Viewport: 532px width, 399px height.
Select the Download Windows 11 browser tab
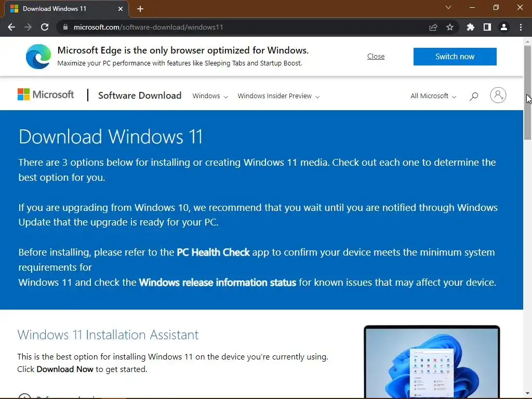tap(66, 9)
